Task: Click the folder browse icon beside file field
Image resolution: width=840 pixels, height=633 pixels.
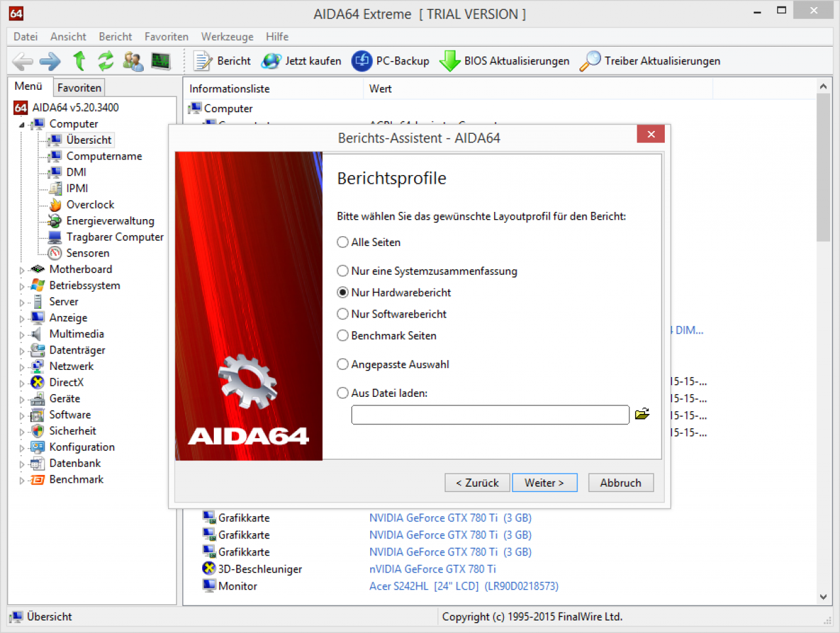Action: click(642, 414)
